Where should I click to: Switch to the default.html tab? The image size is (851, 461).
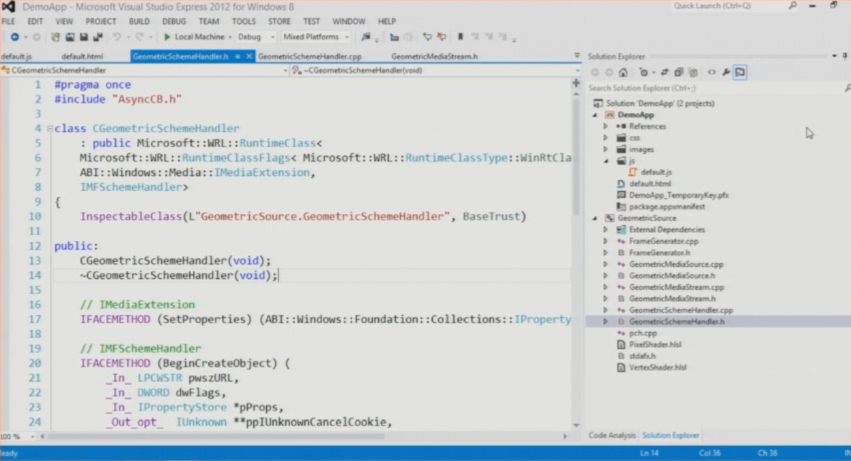click(x=82, y=56)
